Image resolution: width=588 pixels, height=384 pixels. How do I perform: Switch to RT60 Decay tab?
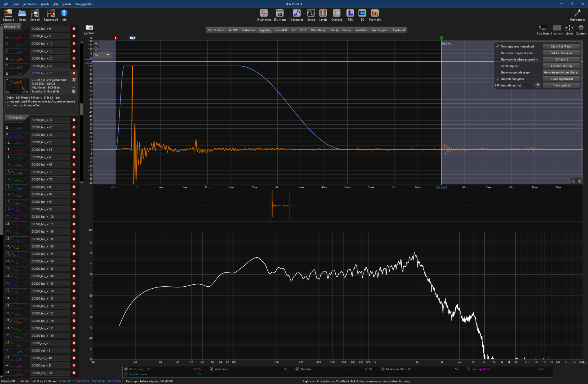tap(318, 30)
